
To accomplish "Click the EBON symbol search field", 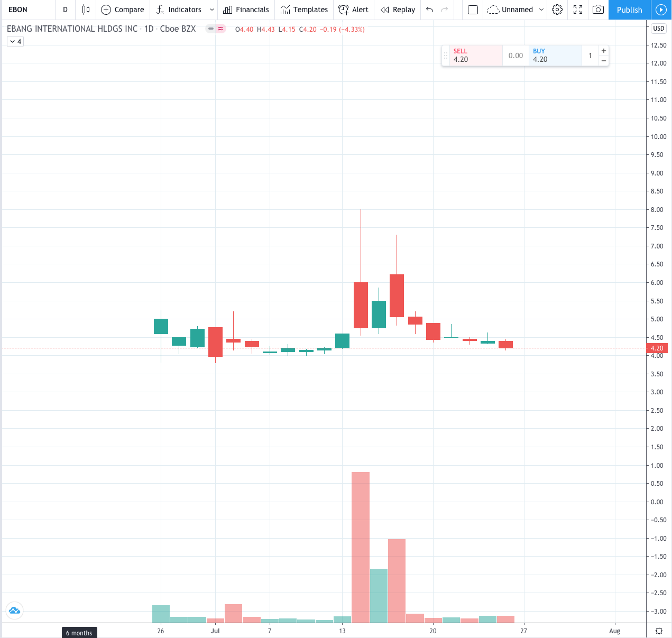I will click(29, 10).
